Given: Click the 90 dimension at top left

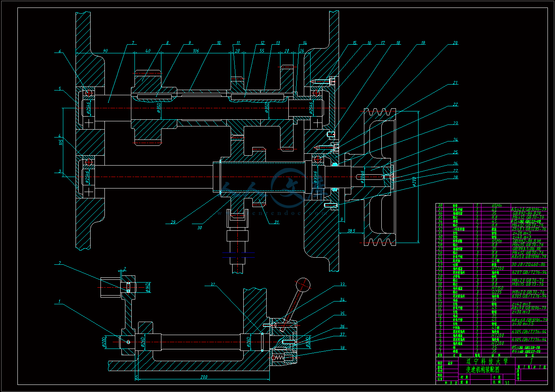Looking at the screenshot, I should click(x=105, y=51).
